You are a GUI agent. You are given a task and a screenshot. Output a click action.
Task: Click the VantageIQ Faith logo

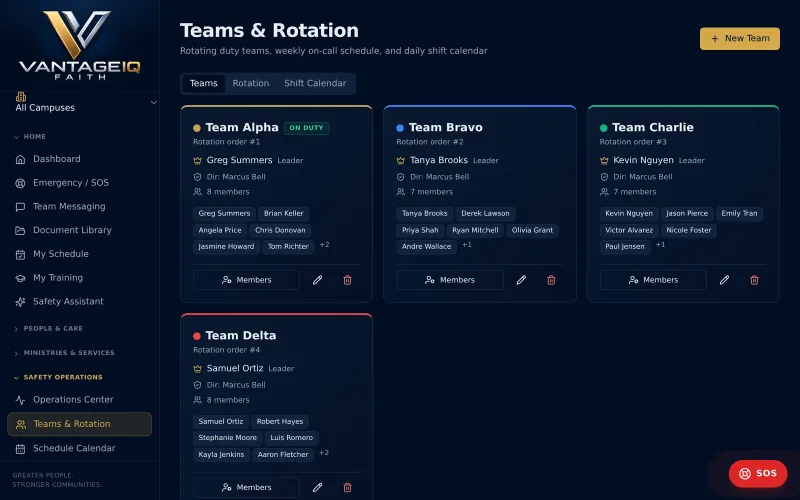(x=80, y=45)
